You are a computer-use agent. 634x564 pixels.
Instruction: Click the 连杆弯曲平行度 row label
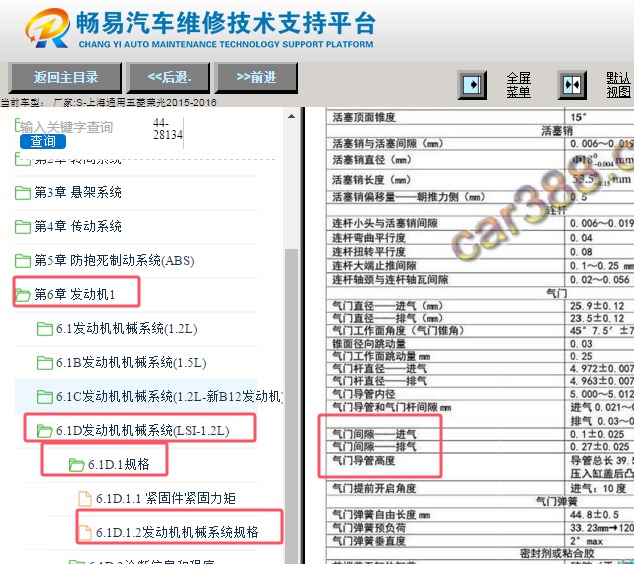point(369,238)
